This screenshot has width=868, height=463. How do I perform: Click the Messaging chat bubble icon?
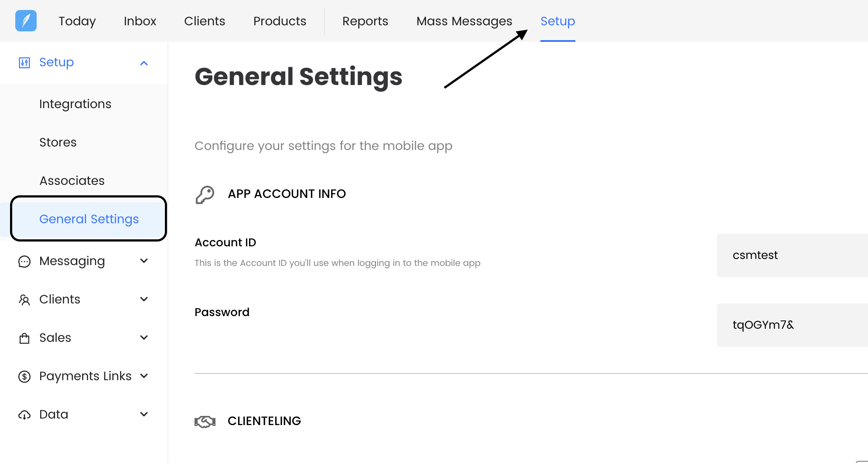point(24,261)
